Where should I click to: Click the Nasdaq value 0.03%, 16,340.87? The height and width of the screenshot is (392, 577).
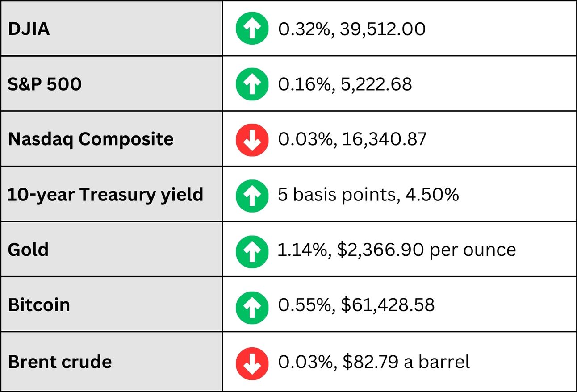(x=352, y=139)
